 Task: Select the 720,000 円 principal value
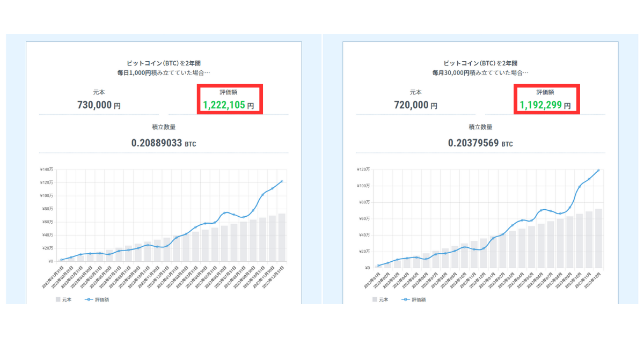point(415,106)
